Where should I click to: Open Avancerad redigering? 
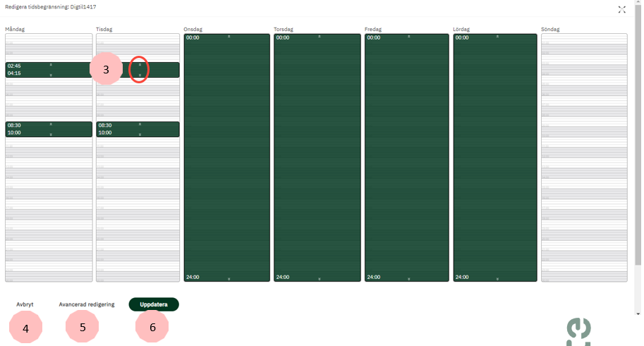click(x=87, y=304)
